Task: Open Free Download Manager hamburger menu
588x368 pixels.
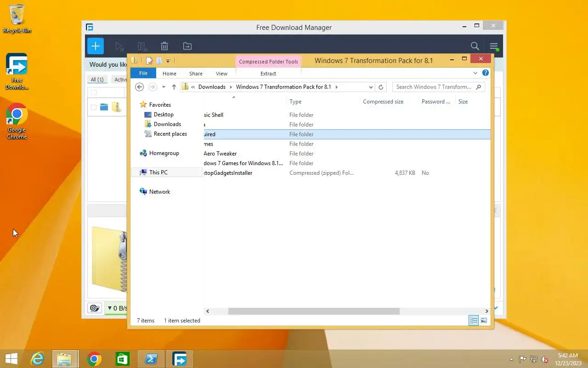Action: pyautogui.click(x=494, y=46)
